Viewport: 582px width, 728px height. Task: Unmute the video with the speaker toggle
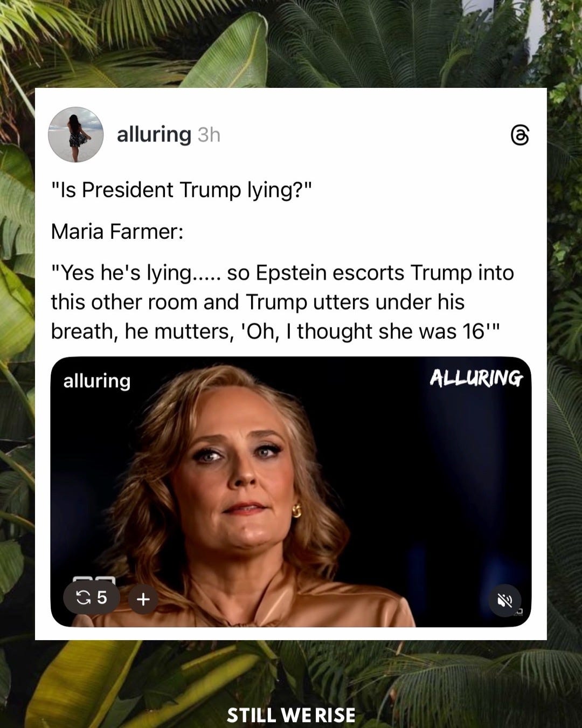(x=504, y=600)
